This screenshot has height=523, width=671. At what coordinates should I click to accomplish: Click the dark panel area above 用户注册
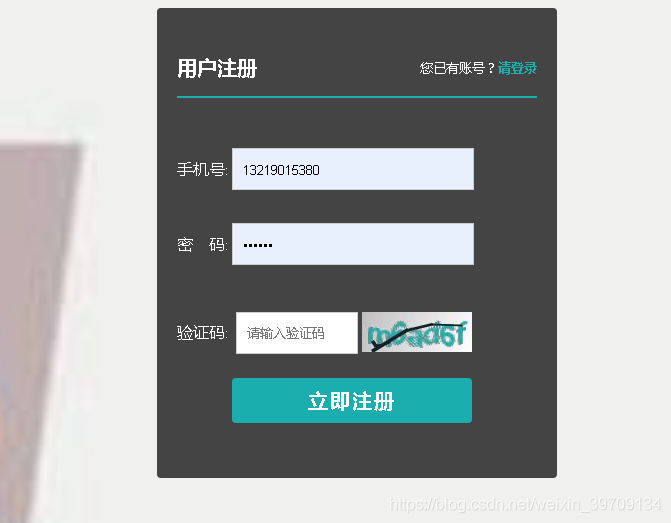357,32
